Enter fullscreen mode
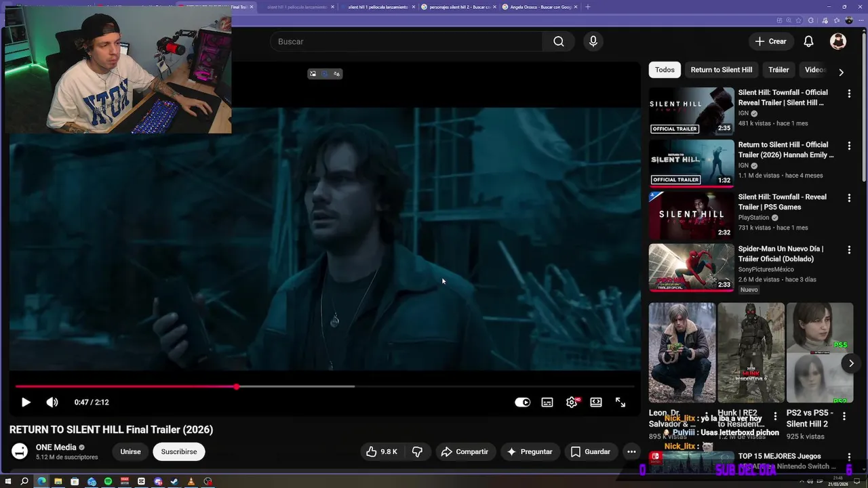Image resolution: width=868 pixels, height=488 pixels. pos(620,402)
